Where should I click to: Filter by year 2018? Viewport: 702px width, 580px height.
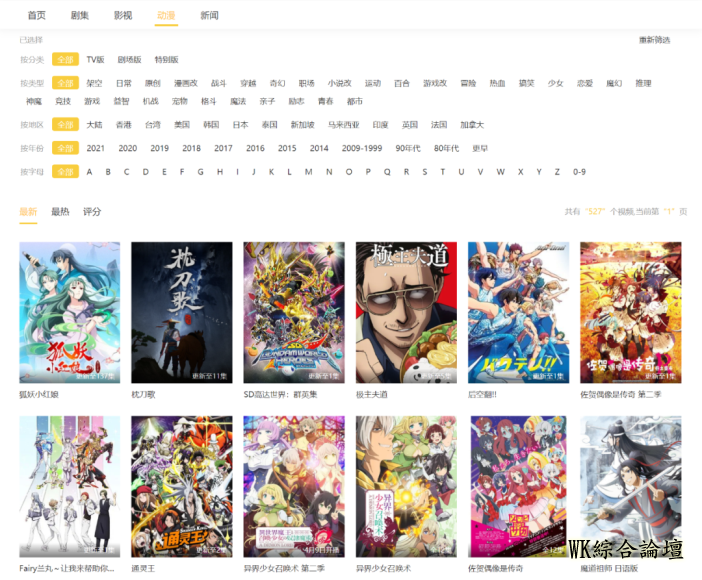[x=191, y=148]
